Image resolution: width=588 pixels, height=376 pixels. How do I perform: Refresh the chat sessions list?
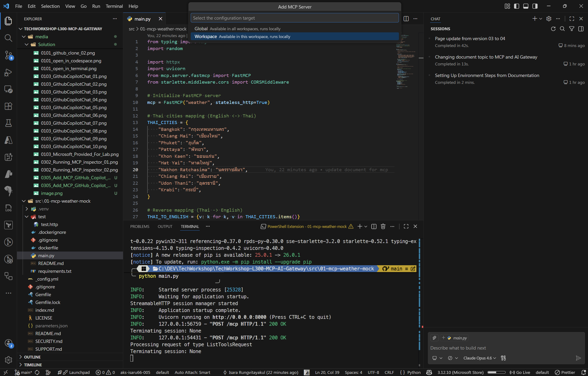pos(553,29)
